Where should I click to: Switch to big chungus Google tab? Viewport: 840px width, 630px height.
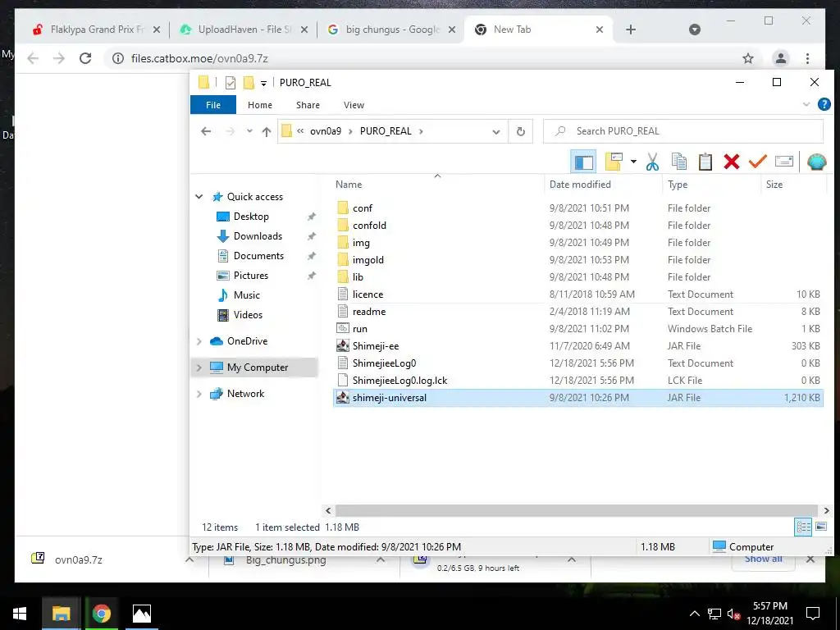click(393, 30)
